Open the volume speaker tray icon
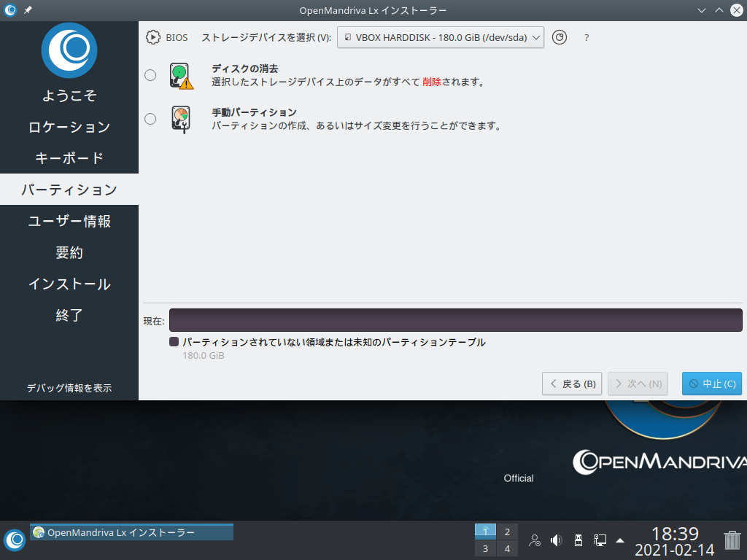 tap(556, 540)
